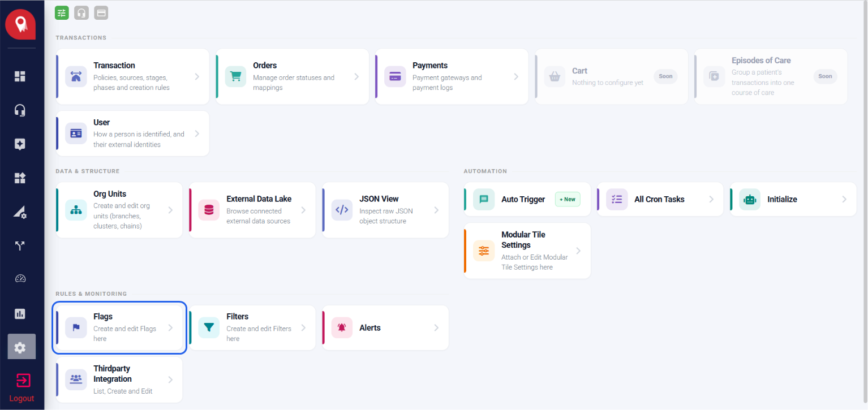Open the Initialize card label
This screenshot has width=868, height=410.
[x=782, y=199]
